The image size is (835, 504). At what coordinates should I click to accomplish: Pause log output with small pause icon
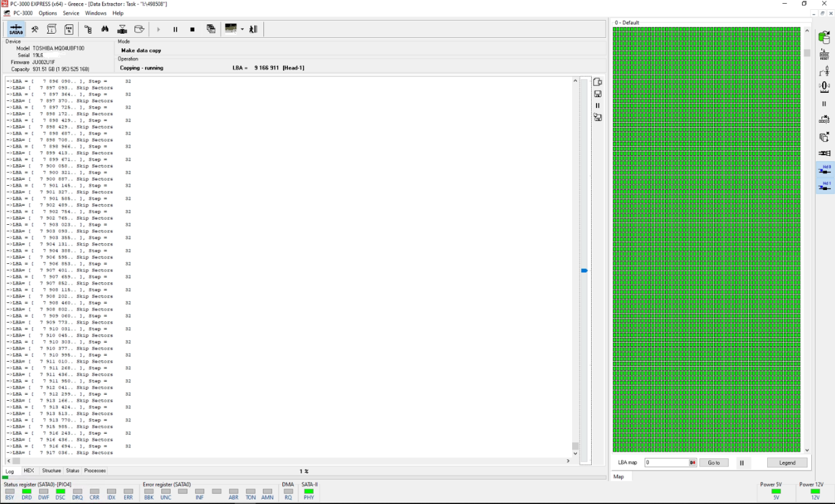pyautogui.click(x=598, y=106)
